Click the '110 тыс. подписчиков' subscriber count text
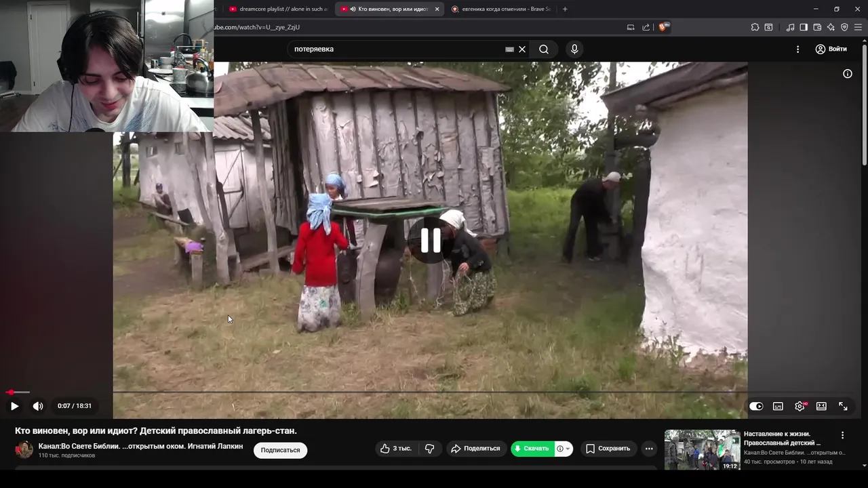 tap(66, 455)
